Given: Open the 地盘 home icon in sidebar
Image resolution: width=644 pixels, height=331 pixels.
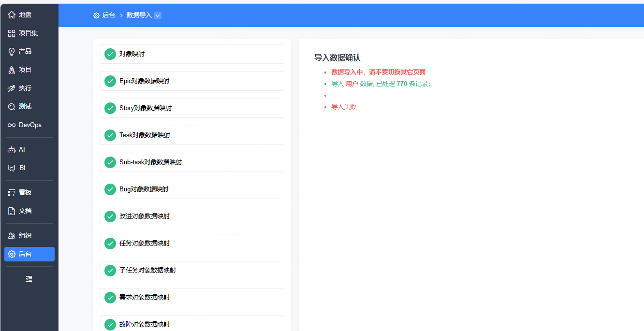Looking at the screenshot, I should pyautogui.click(x=12, y=15).
